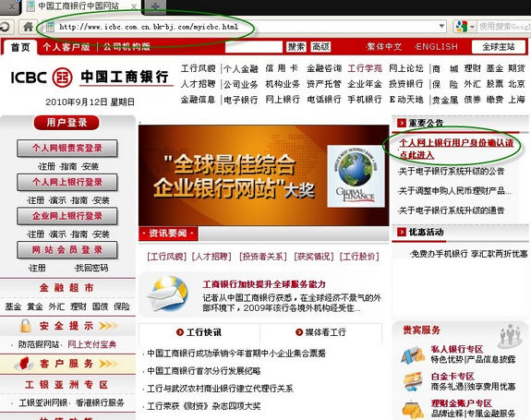Expand the search engine selector arrow
Viewport: 531px width, 420px height.
(472, 27)
